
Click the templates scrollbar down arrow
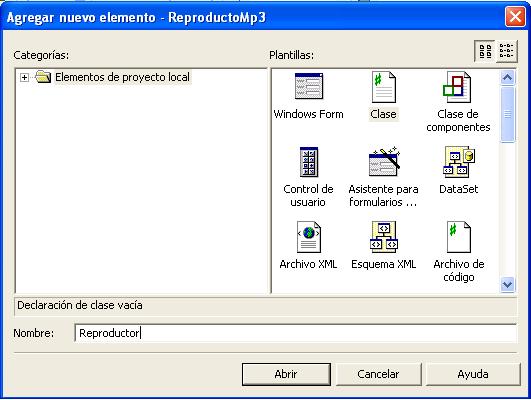507,284
